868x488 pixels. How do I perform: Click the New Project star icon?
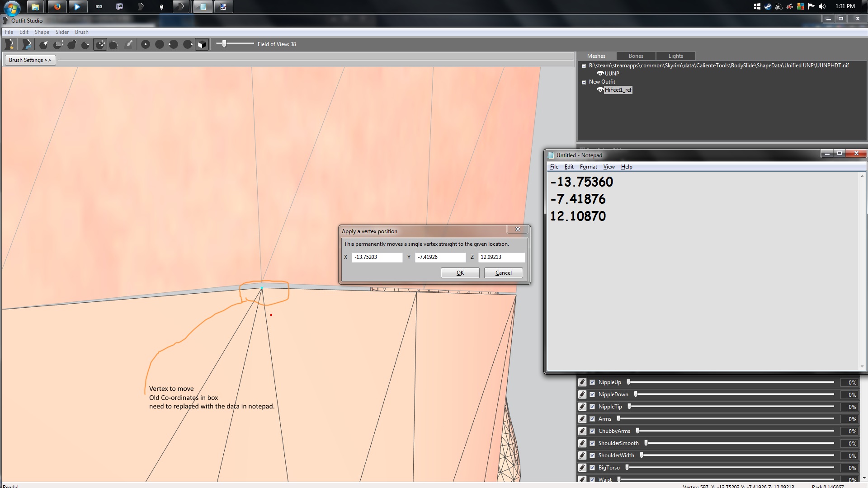pos(9,44)
